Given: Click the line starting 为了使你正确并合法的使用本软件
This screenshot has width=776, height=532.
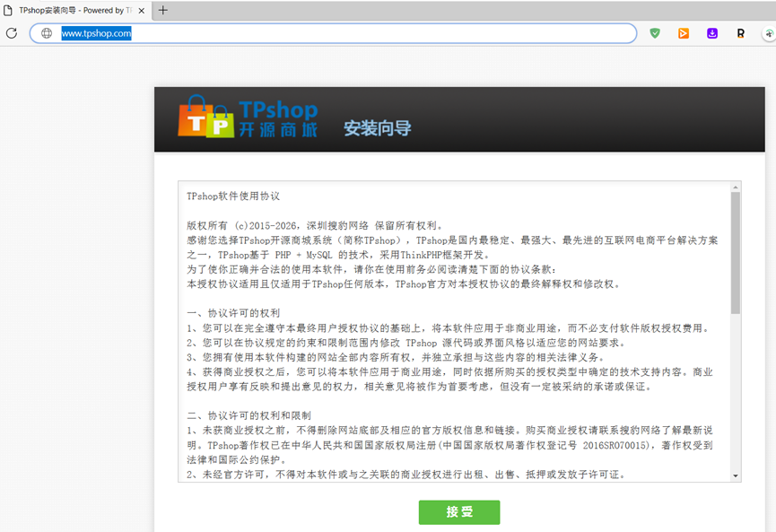Looking at the screenshot, I should tap(371, 269).
